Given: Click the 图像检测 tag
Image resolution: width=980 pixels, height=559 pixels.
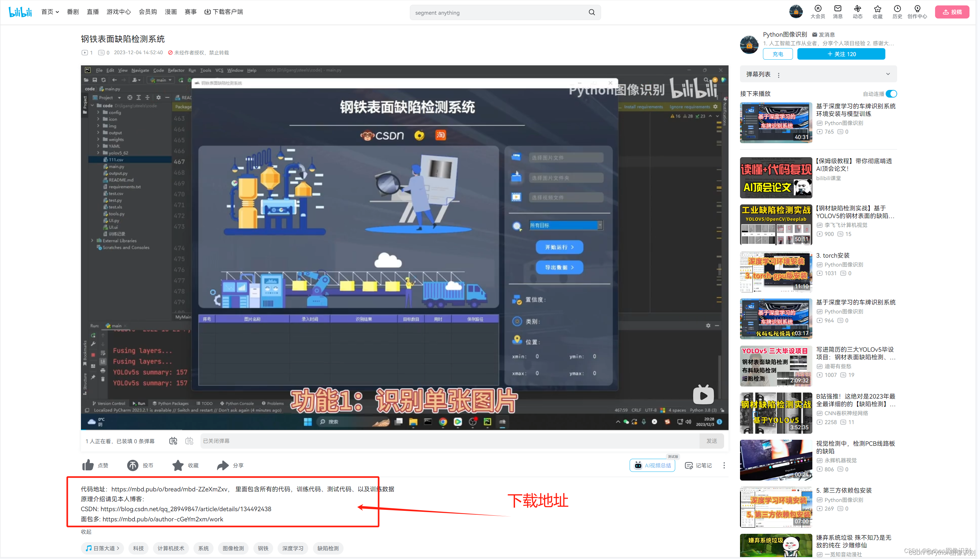Looking at the screenshot, I should coord(233,548).
